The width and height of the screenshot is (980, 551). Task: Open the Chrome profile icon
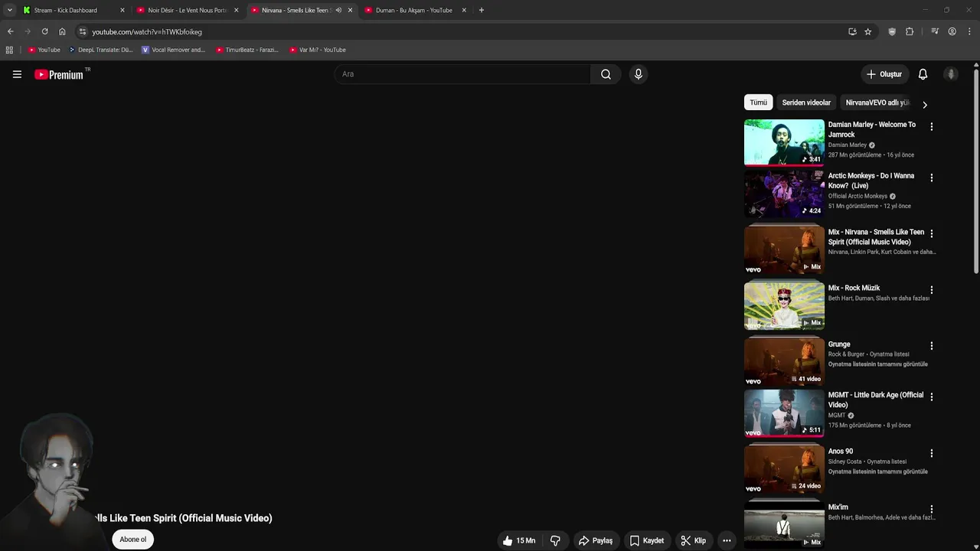pyautogui.click(x=952, y=31)
